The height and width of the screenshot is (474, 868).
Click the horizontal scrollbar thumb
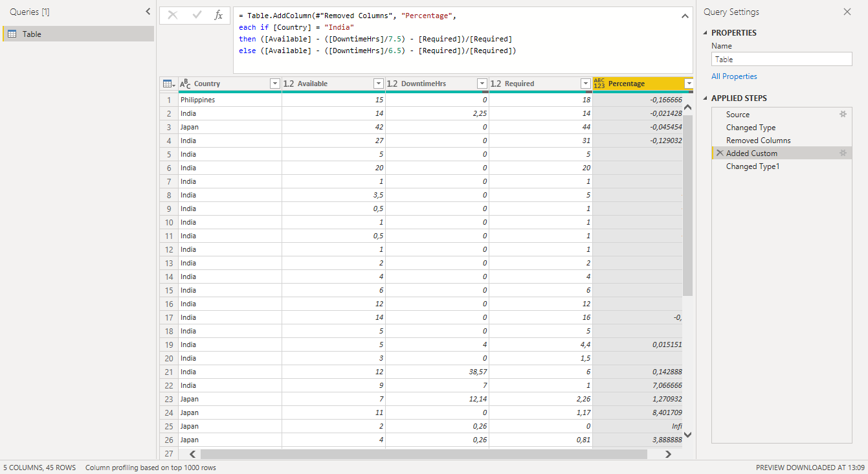tap(423, 454)
